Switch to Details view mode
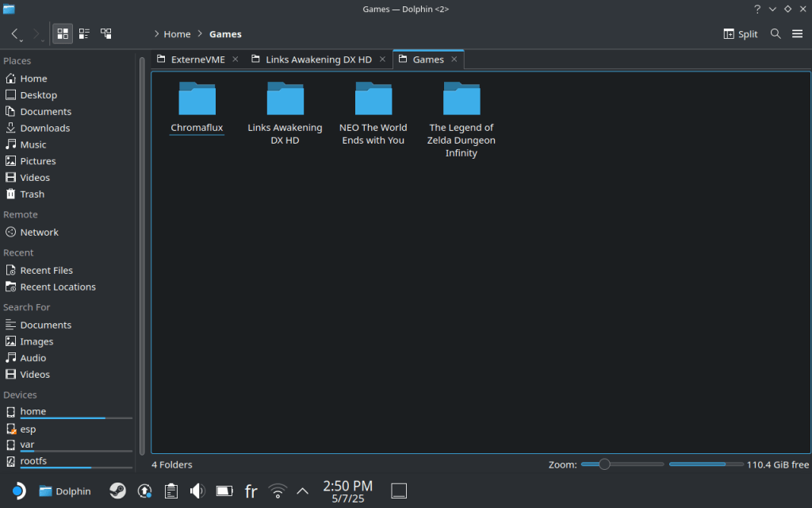The height and width of the screenshot is (508, 812). 105,34
